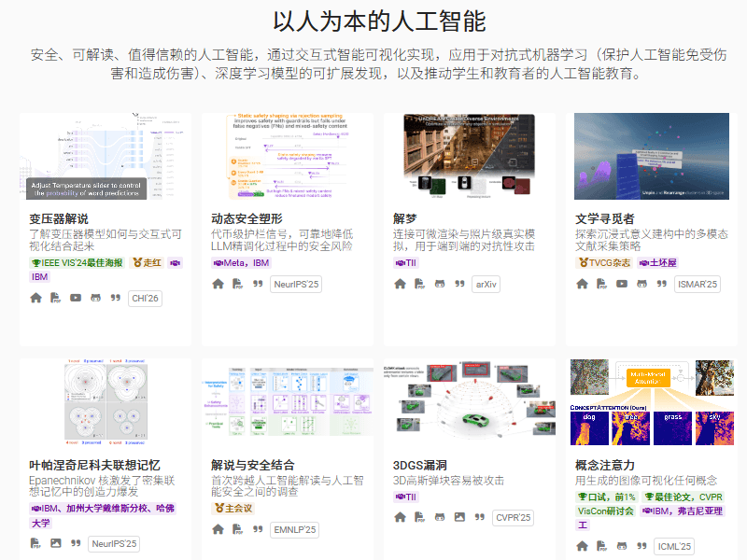Click quote icon beside EMNLP'25 badge
This screenshot has height=560, width=747.
coord(258,529)
